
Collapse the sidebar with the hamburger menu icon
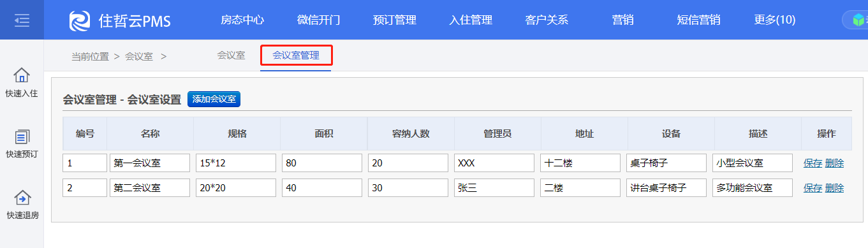pos(22,20)
